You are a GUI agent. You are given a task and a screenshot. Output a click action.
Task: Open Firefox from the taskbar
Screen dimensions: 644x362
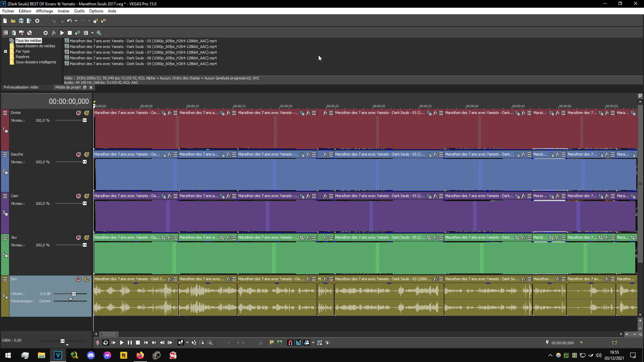click(140, 355)
